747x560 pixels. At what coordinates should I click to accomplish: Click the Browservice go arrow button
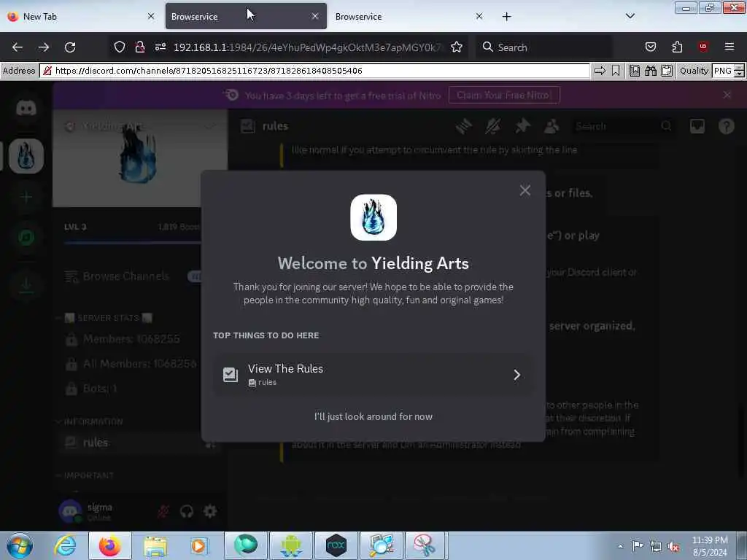pyautogui.click(x=600, y=71)
